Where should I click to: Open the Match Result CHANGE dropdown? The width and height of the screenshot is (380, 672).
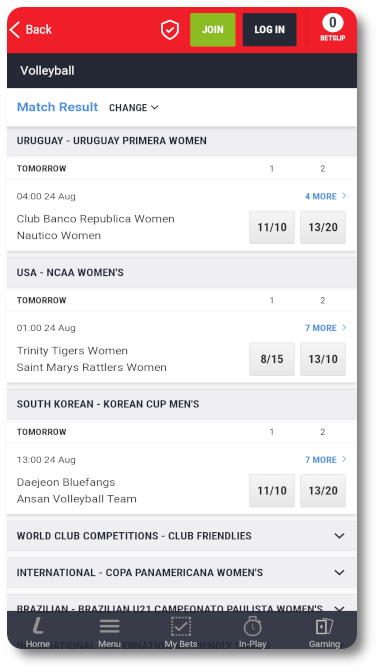(x=134, y=108)
